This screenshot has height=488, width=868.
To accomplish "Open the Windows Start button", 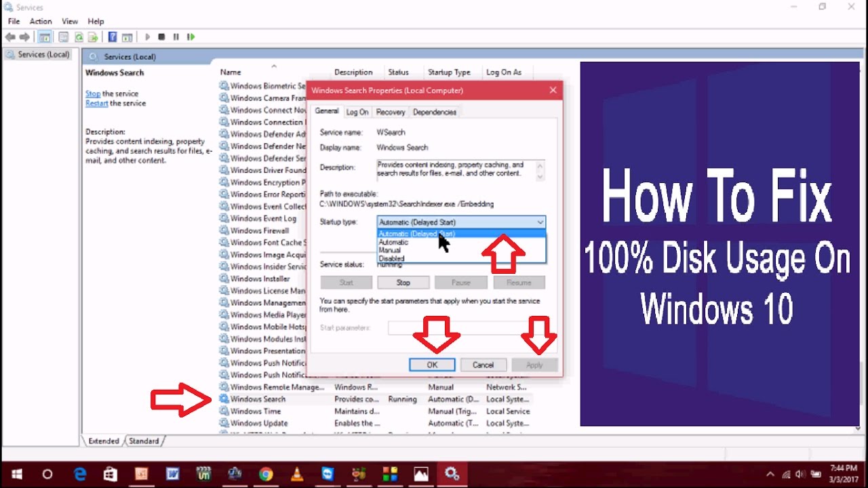I will [16, 474].
